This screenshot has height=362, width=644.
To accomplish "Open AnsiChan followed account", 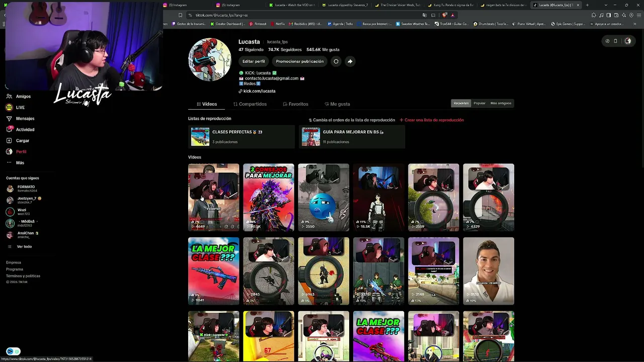I will (x=23, y=235).
